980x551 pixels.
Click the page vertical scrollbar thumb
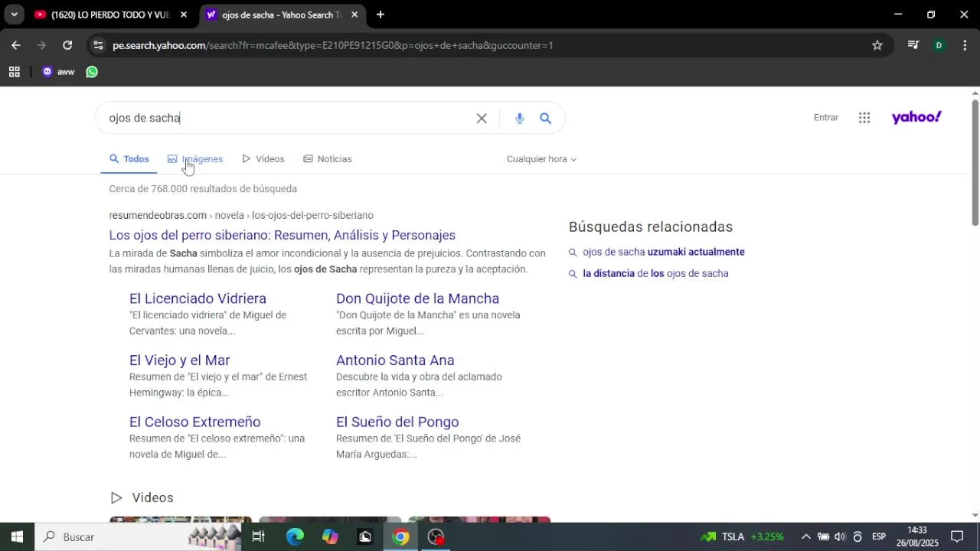[x=975, y=163]
